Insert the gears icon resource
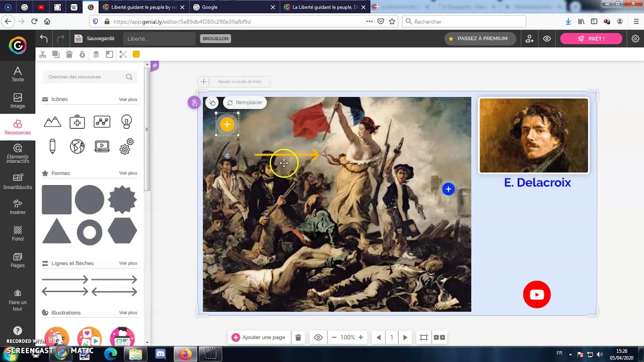This screenshot has height=362, width=644. pyautogui.click(x=126, y=146)
